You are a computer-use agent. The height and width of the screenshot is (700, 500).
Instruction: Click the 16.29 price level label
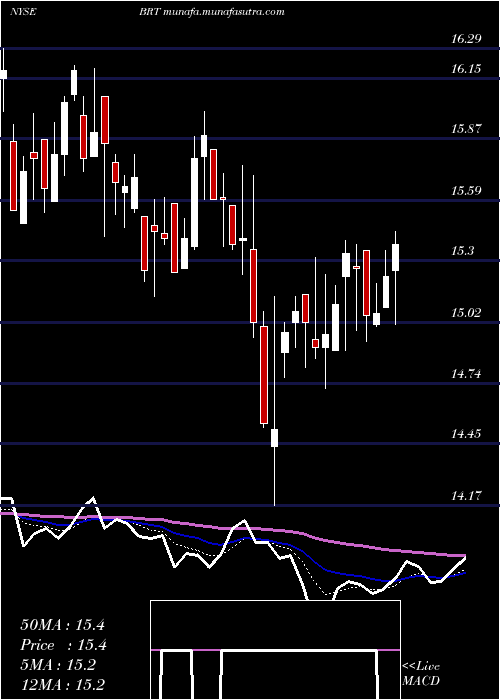coord(466,39)
